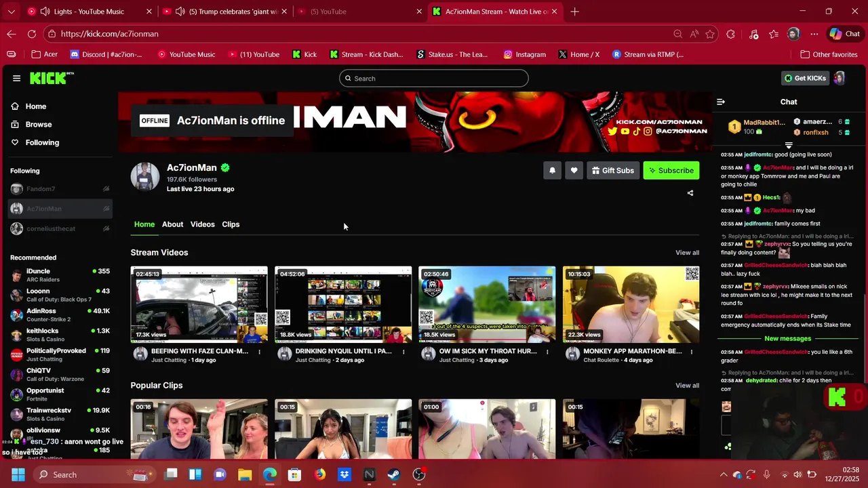Viewport: 868px width, 488px height.
Task: Open the user avatar at top right
Action: [839, 78]
